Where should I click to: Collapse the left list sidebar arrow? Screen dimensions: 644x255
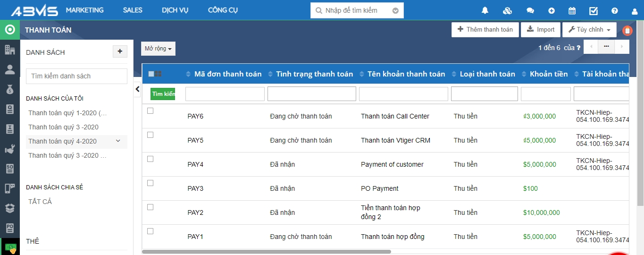tap(137, 89)
